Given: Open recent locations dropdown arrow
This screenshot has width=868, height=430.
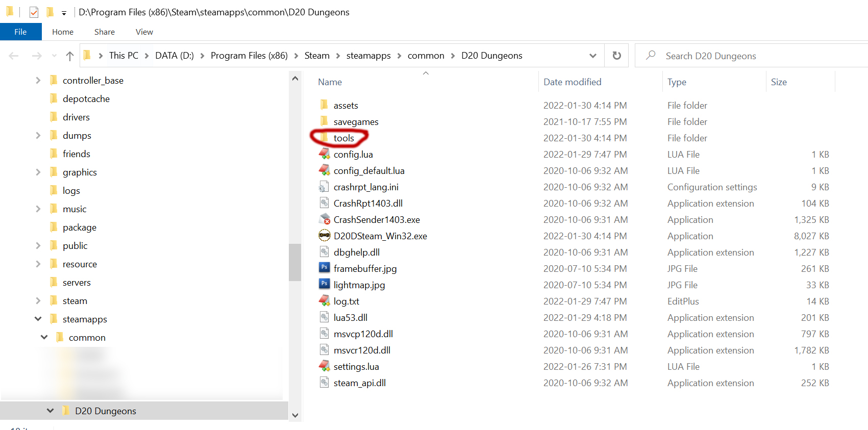Looking at the screenshot, I should point(54,56).
